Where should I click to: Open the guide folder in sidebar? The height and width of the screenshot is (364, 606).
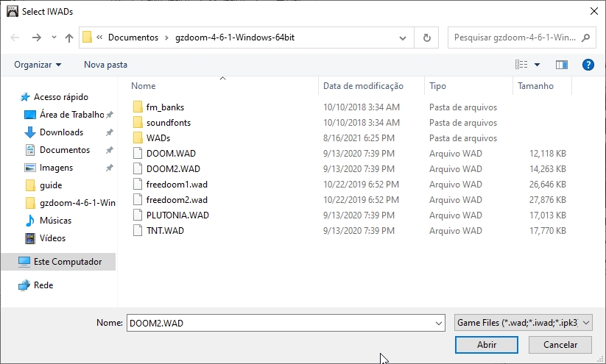(51, 185)
